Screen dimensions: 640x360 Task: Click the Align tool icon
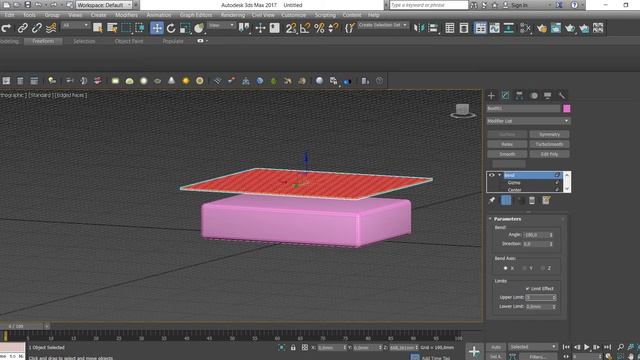(x=433, y=28)
